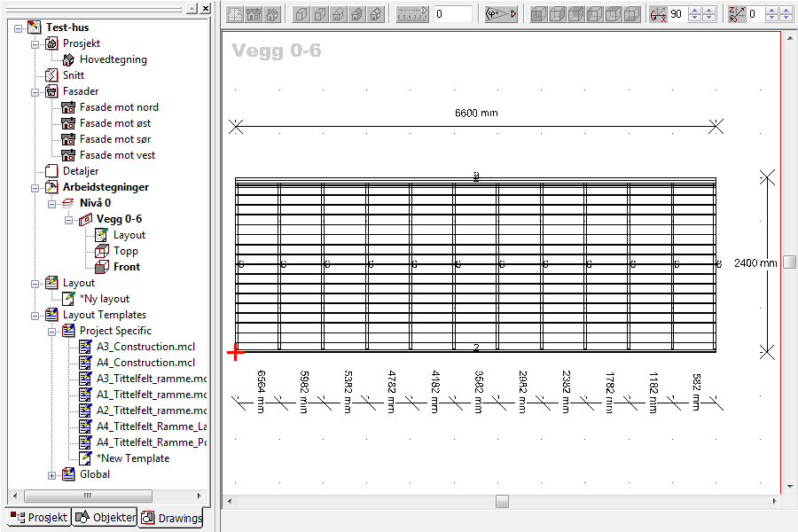The width and height of the screenshot is (798, 532).
Task: Select A1_Tittelfelt_ramme template
Action: [151, 395]
